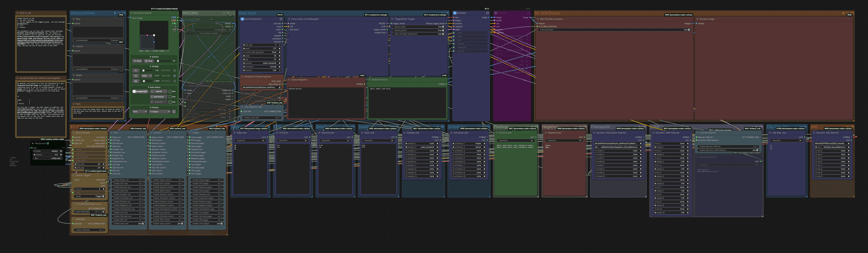Collapse the Global Positive node dot
Image resolution: width=868 pixels, height=253 pixels.
(369, 80)
